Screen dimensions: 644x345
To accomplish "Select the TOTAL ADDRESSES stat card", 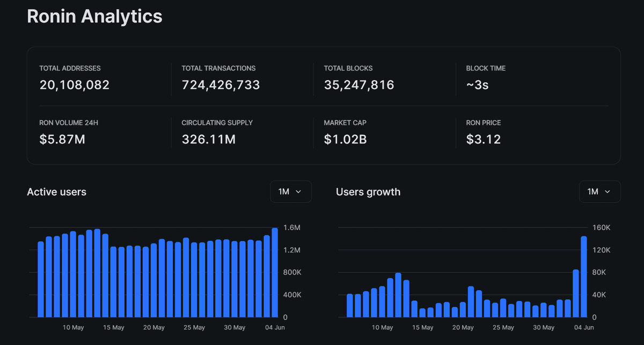I will coord(75,77).
